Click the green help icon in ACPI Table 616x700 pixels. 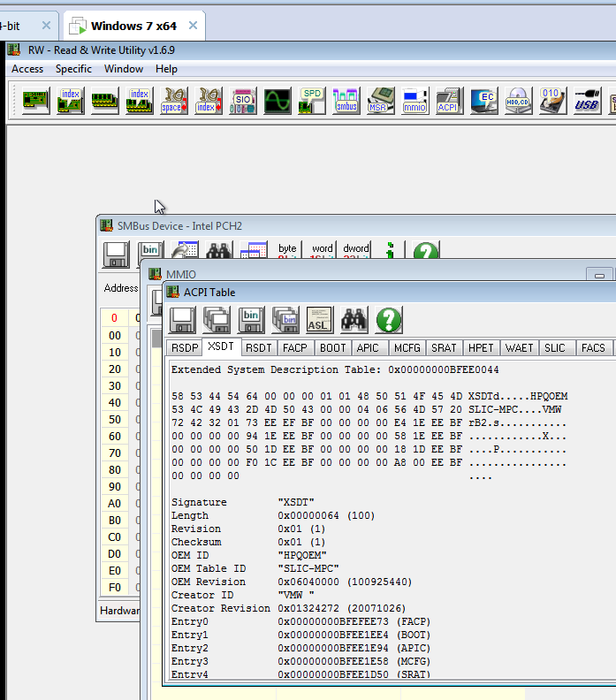(389, 320)
